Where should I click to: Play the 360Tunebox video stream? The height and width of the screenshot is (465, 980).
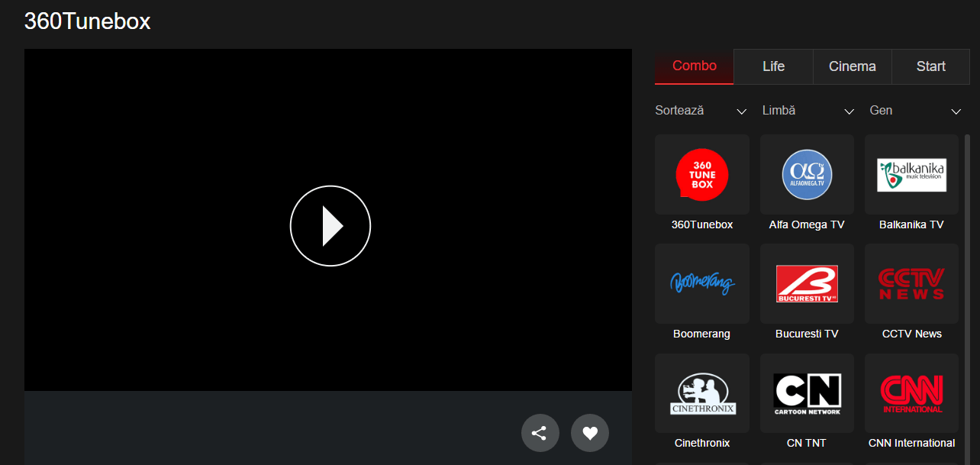tap(330, 226)
